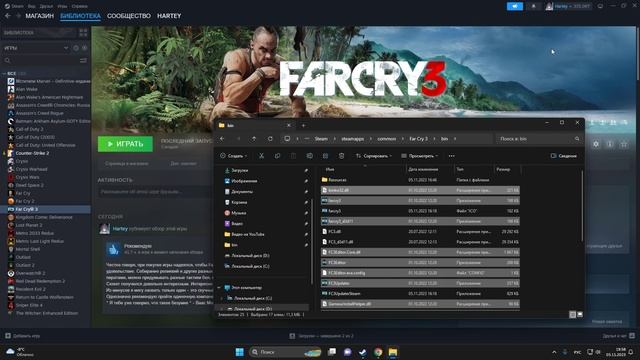Open the Сортировать dropdown
Image resolution: width=640 pixels, height=360 pixels.
click(374, 156)
